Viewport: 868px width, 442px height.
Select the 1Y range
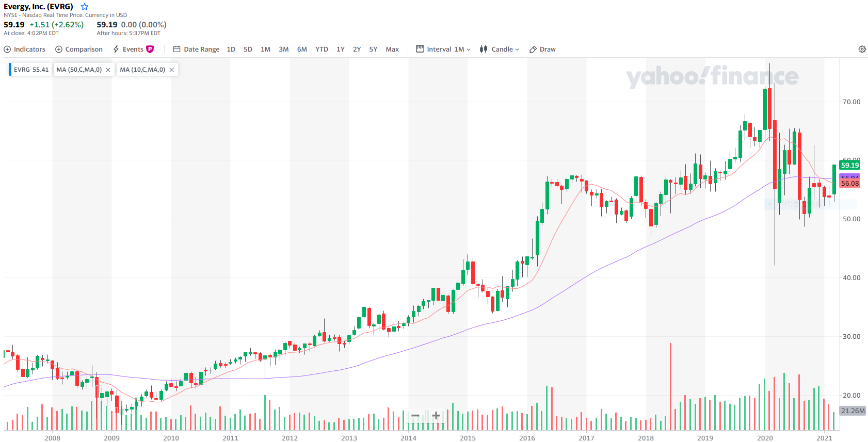(341, 50)
